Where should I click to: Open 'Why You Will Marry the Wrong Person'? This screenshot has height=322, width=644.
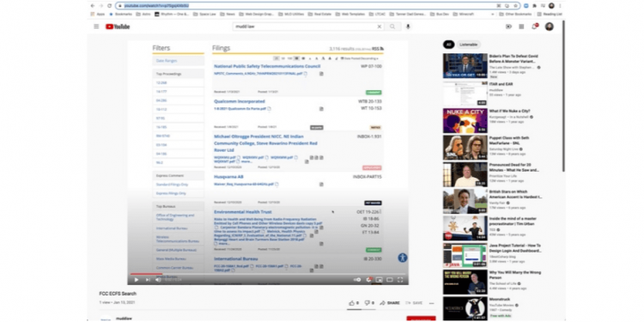pos(465,283)
